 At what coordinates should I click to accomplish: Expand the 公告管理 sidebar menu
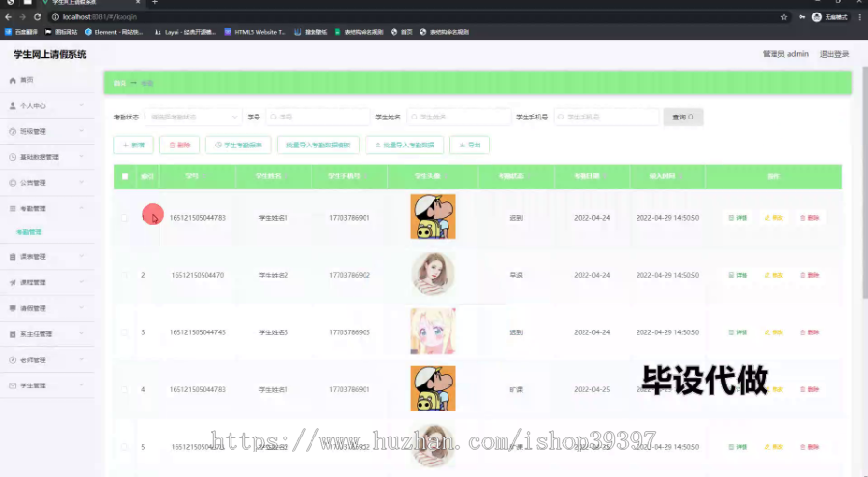pyautogui.click(x=47, y=183)
